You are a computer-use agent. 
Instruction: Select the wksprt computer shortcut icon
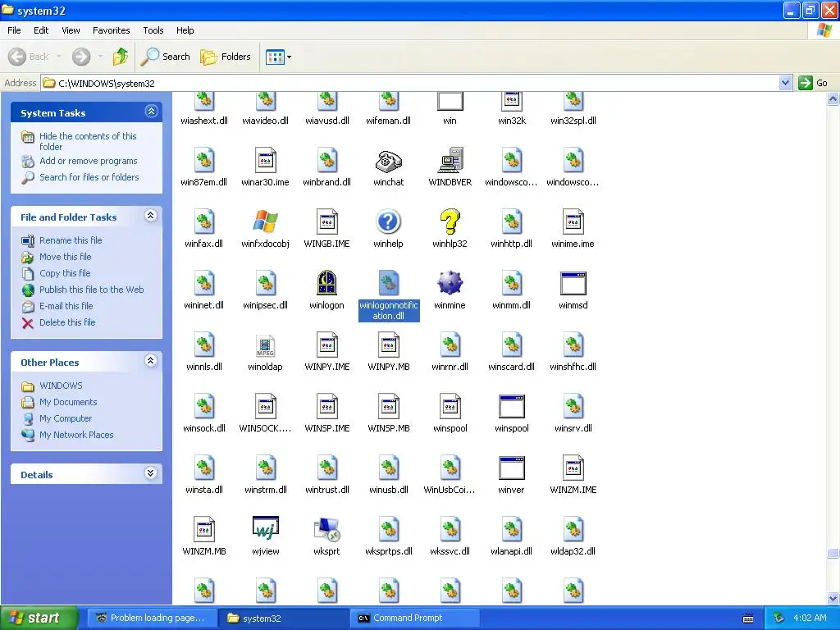coord(326,529)
